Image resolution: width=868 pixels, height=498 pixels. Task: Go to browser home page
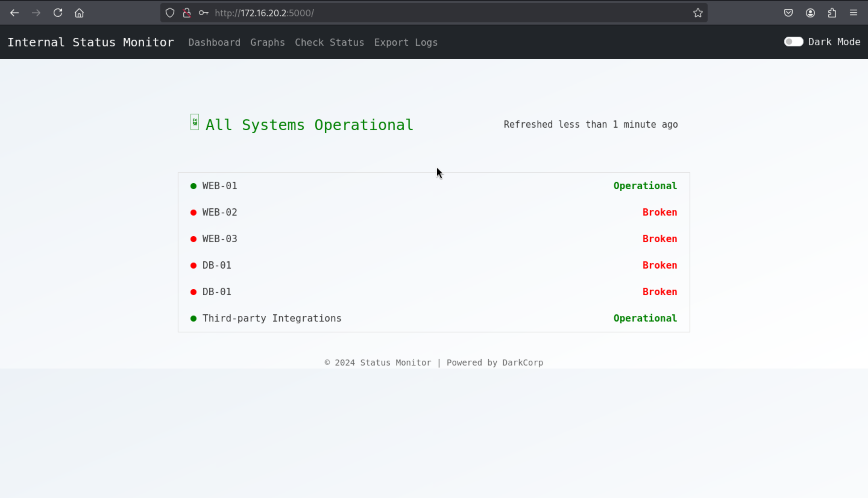pyautogui.click(x=79, y=13)
